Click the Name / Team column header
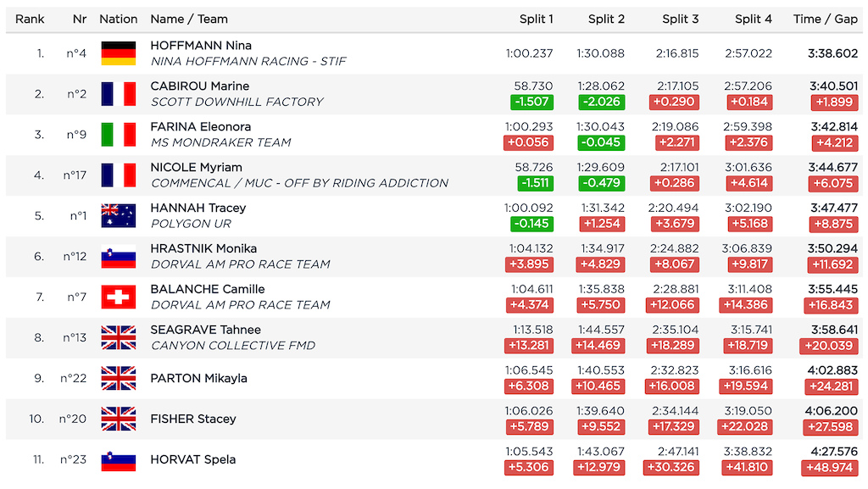The image size is (868, 489). coord(189,19)
